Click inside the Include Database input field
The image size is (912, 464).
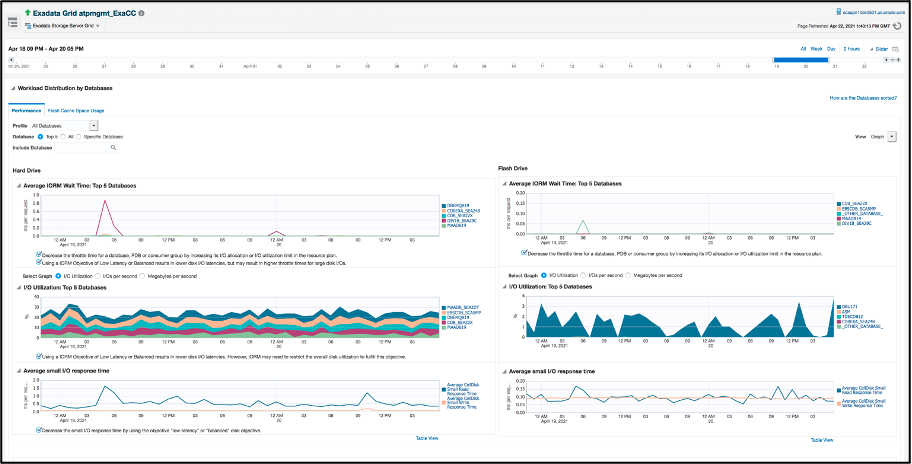pyautogui.click(x=82, y=148)
